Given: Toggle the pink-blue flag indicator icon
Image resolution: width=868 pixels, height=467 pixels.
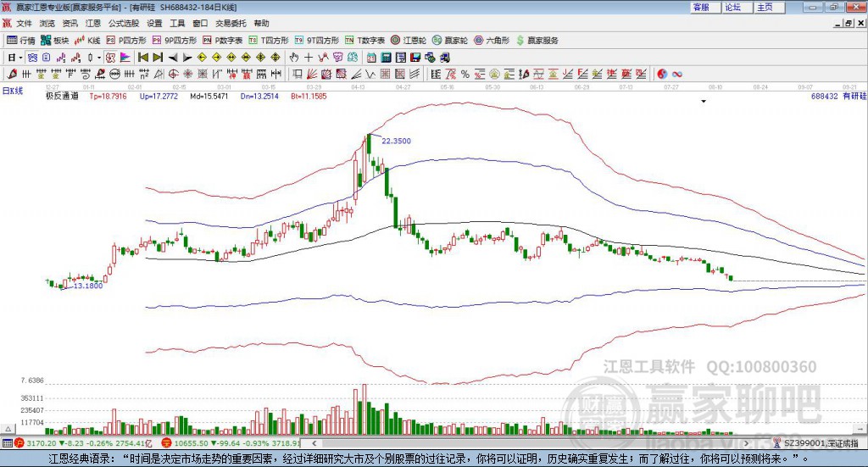Looking at the screenshot, I should 125,58.
